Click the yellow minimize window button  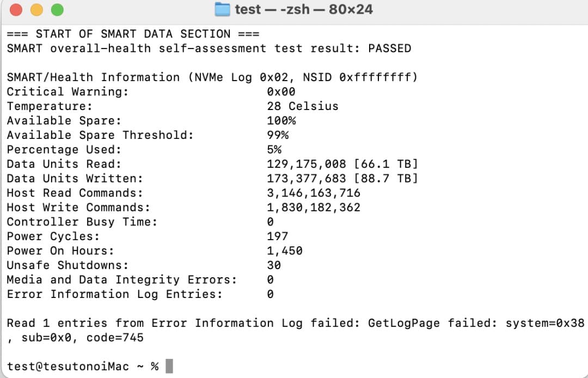[36, 10]
